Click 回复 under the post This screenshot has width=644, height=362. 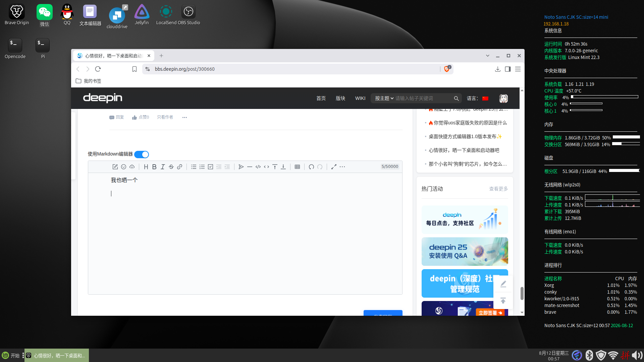(117, 117)
